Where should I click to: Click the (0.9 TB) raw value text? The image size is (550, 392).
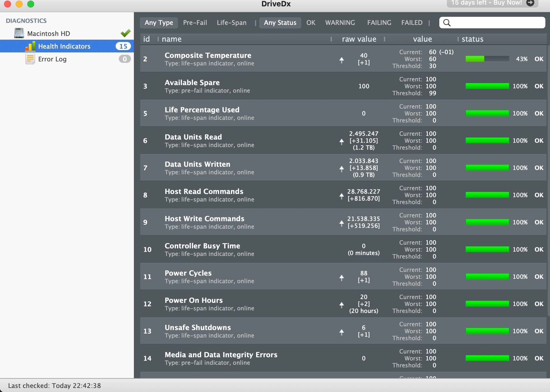coord(364,175)
